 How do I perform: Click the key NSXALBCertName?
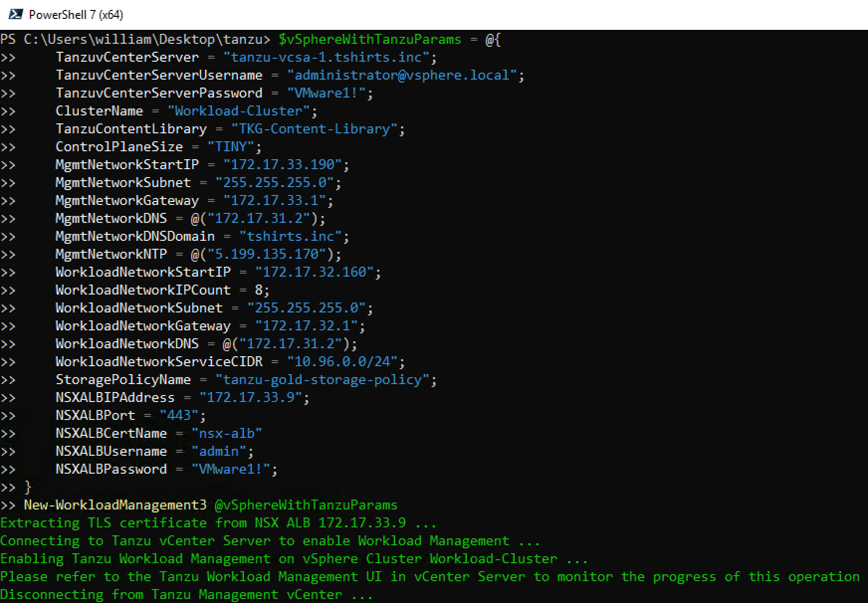[x=111, y=433]
